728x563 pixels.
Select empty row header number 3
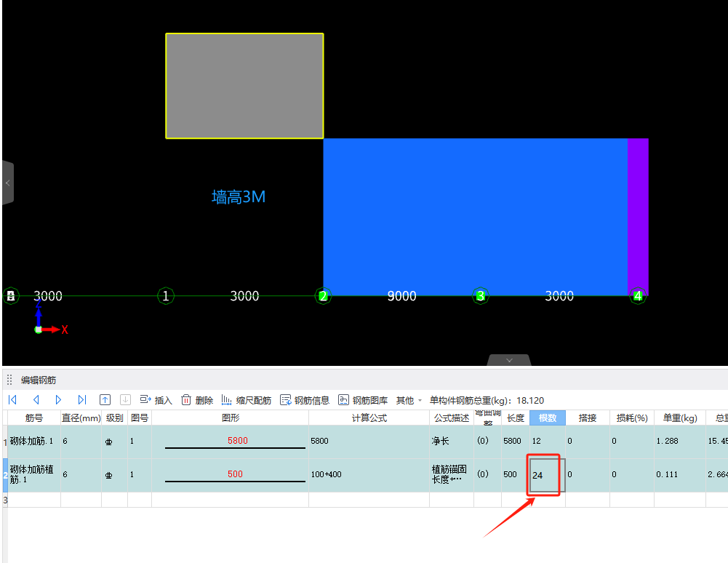tap(5, 500)
